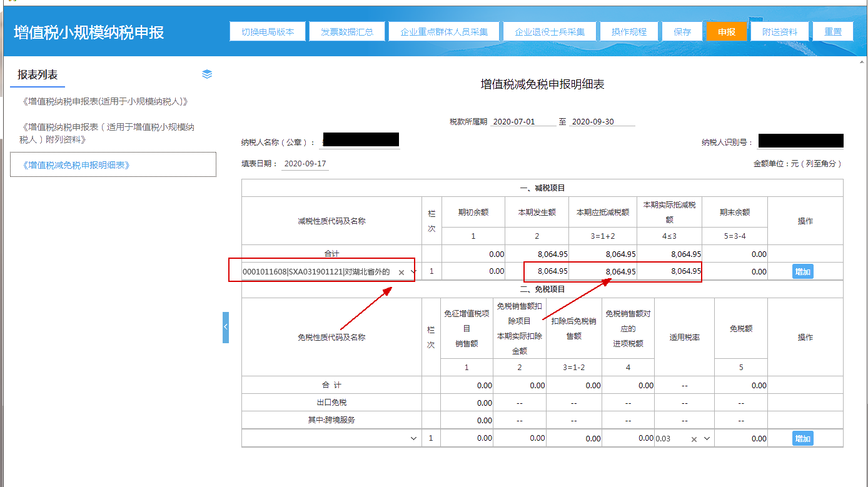This screenshot has height=487, width=868.
Task: Click 免税销售额对应的进项税额 cell in bottom row
Action: click(628, 438)
